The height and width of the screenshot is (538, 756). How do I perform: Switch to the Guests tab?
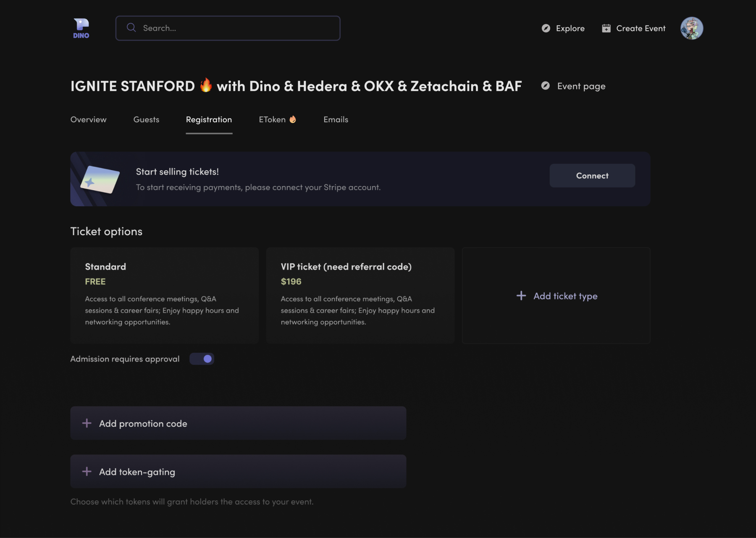[146, 120]
